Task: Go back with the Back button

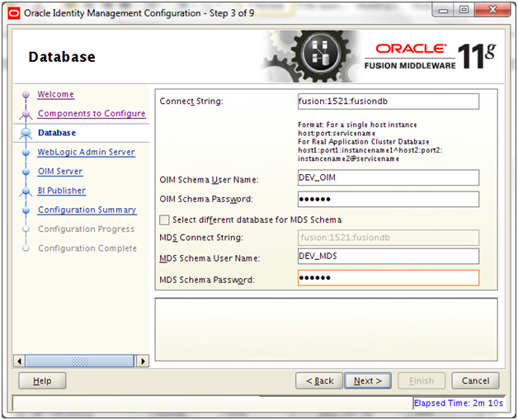Action: (319, 381)
